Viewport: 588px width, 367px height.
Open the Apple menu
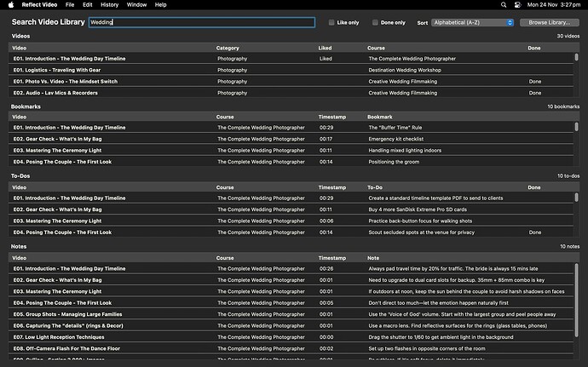(10, 5)
